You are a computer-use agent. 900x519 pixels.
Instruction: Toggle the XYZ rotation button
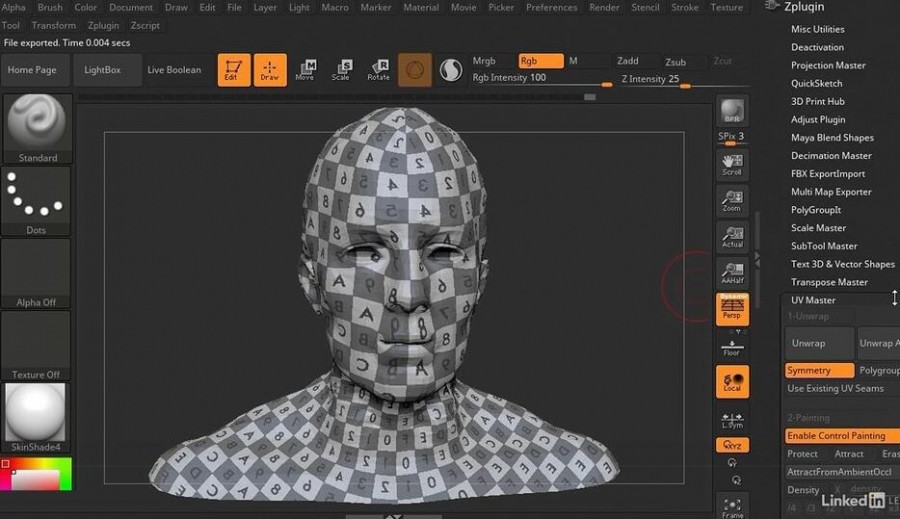(x=732, y=445)
